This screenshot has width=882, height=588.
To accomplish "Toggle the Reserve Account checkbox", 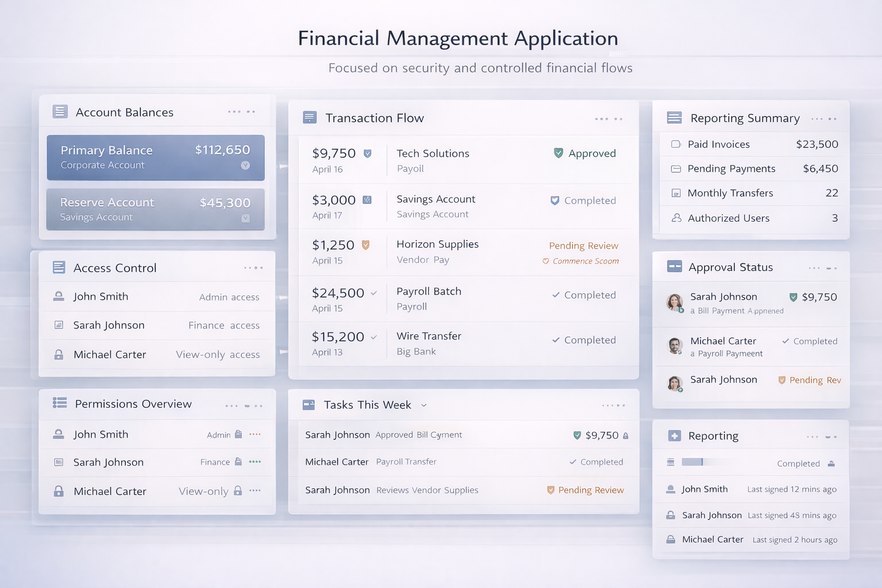I will 246,218.
